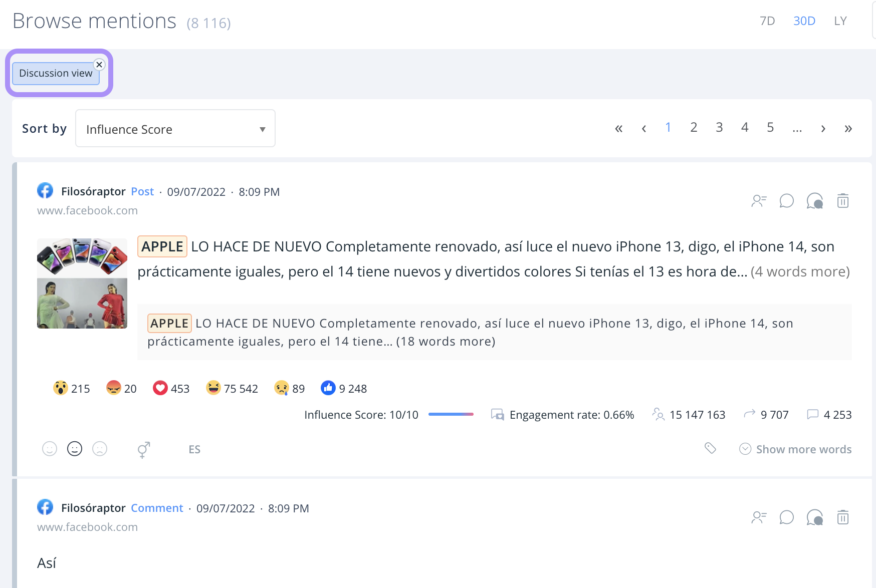Open discussion thread icon on the Comment
Viewport: 876px width, 588px height.
[x=815, y=517]
